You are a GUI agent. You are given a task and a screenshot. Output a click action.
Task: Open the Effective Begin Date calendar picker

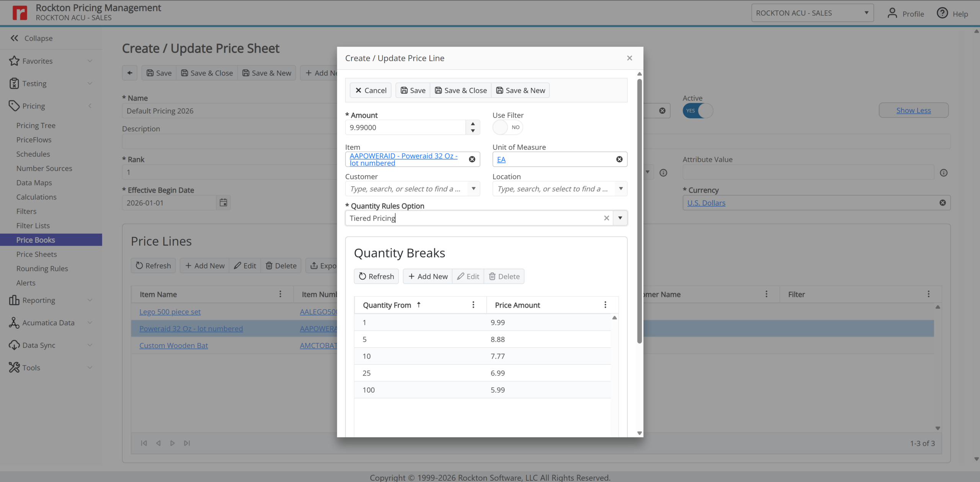(223, 203)
